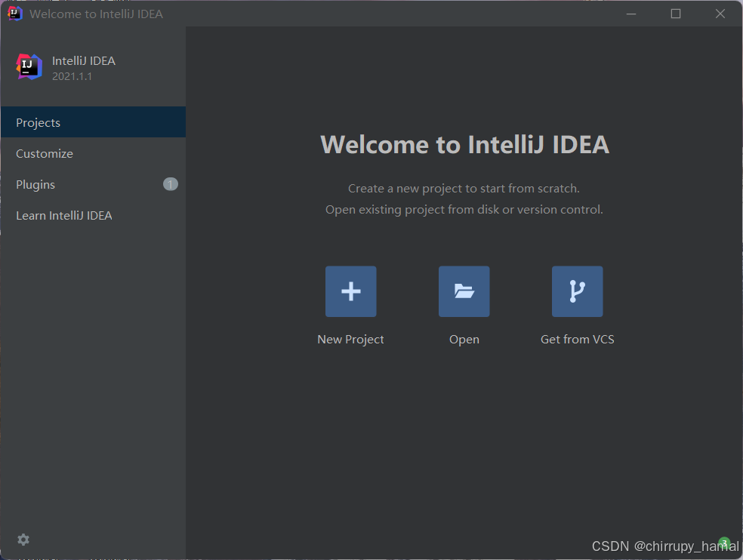The width and height of the screenshot is (743, 560).
Task: Click the Plugins update count badge
Action: coord(171,184)
